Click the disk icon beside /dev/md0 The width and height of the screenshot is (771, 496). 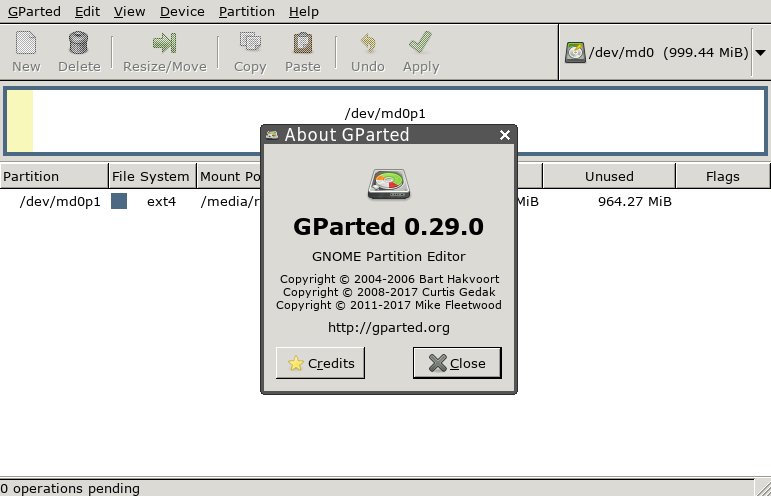(575, 53)
